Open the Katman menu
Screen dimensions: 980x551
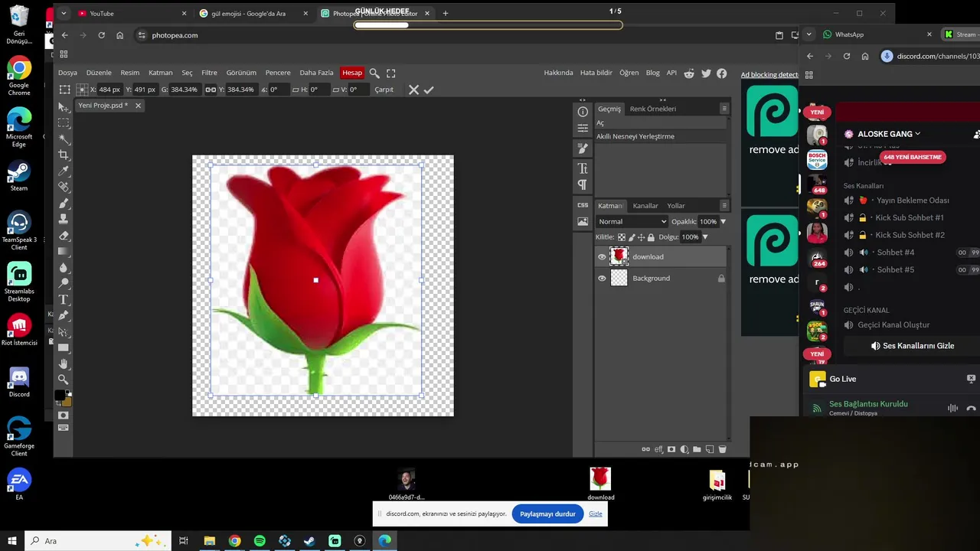(160, 73)
